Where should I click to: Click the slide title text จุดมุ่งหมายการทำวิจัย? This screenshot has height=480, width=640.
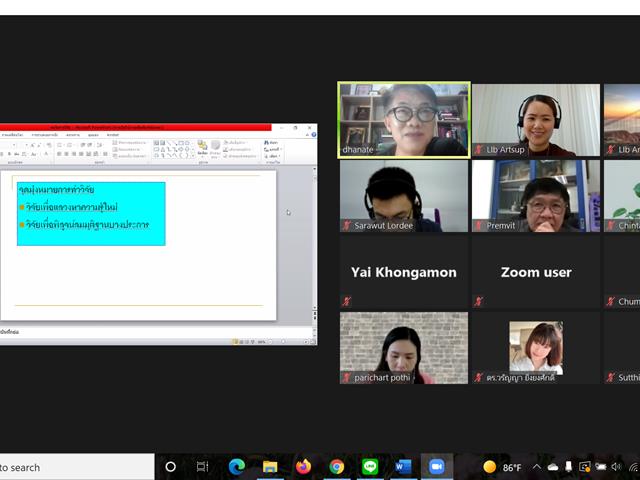56,189
